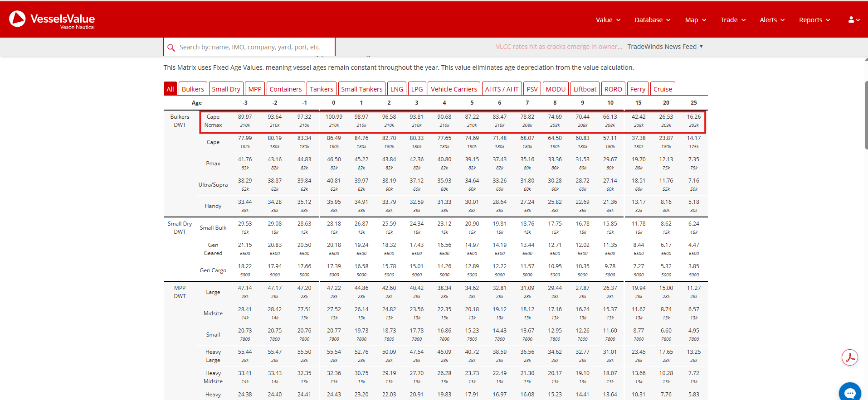Open the live chat bubble

pyautogui.click(x=850, y=392)
